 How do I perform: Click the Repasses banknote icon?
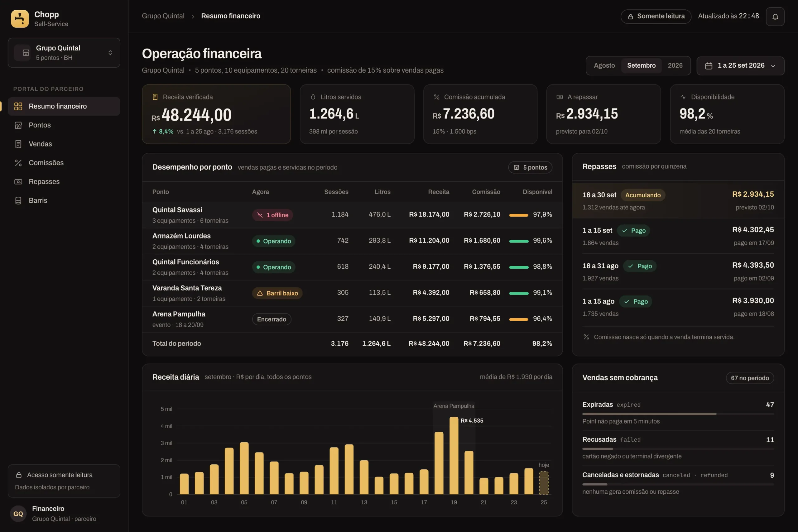pyautogui.click(x=18, y=182)
